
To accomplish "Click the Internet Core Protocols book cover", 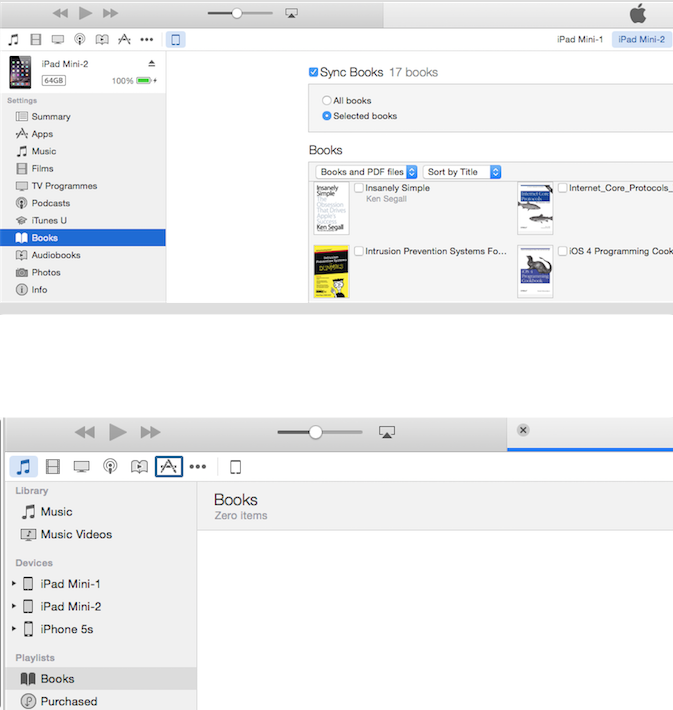I will click(535, 208).
